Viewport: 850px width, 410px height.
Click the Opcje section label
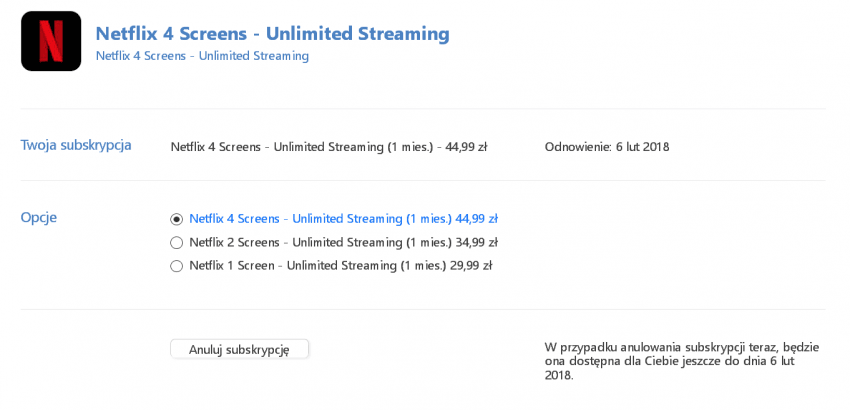[x=38, y=218]
